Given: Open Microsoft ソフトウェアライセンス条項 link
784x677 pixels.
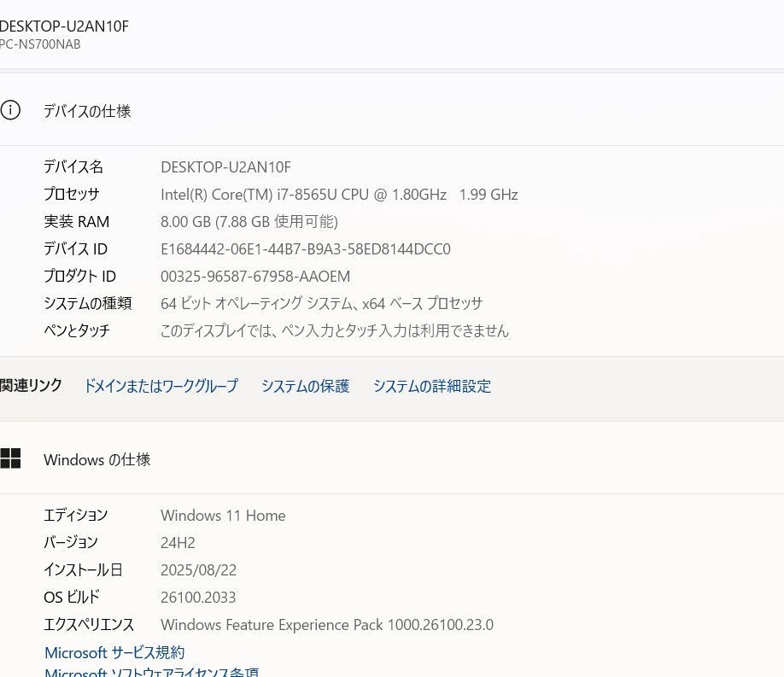Looking at the screenshot, I should [x=151, y=672].
